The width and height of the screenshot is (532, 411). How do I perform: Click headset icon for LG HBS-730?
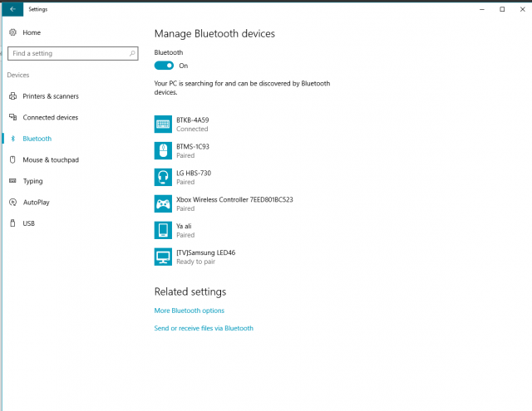coord(163,177)
